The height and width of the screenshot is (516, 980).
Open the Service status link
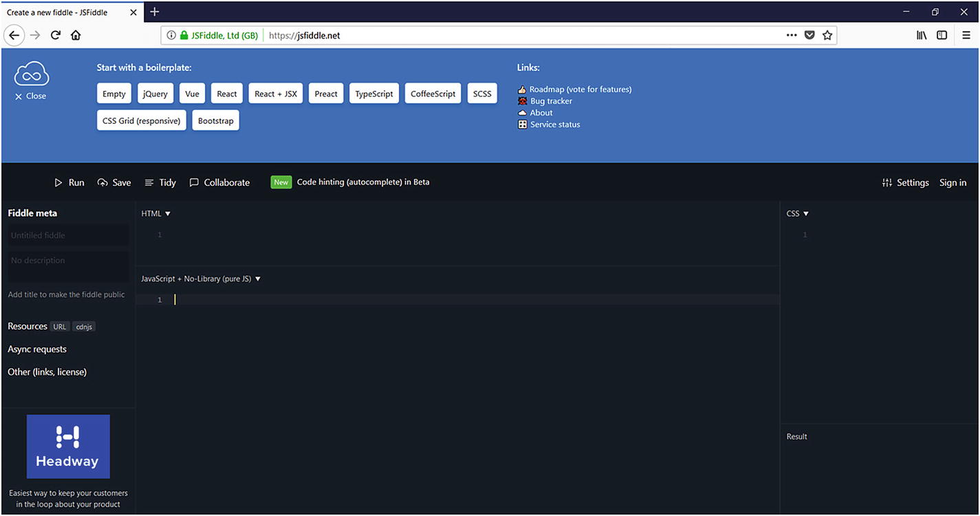555,125
